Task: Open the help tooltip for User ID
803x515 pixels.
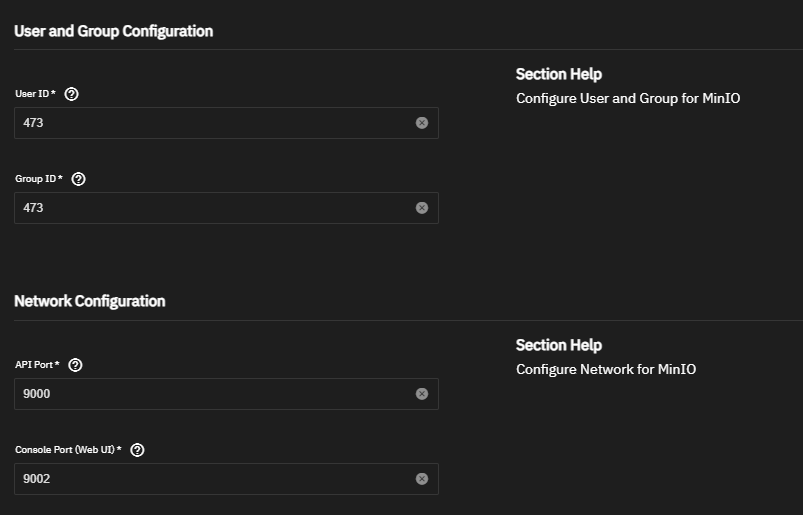Action: [72, 94]
